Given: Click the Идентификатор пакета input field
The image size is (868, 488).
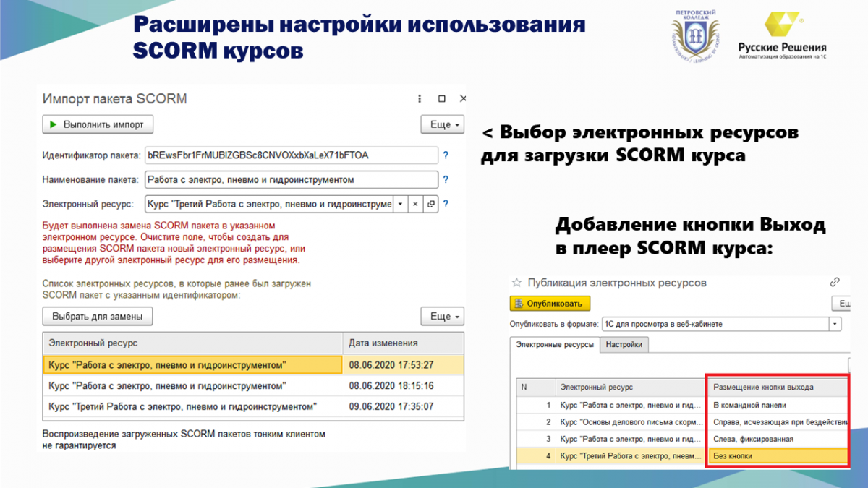Looking at the screenshot, I should 292,155.
